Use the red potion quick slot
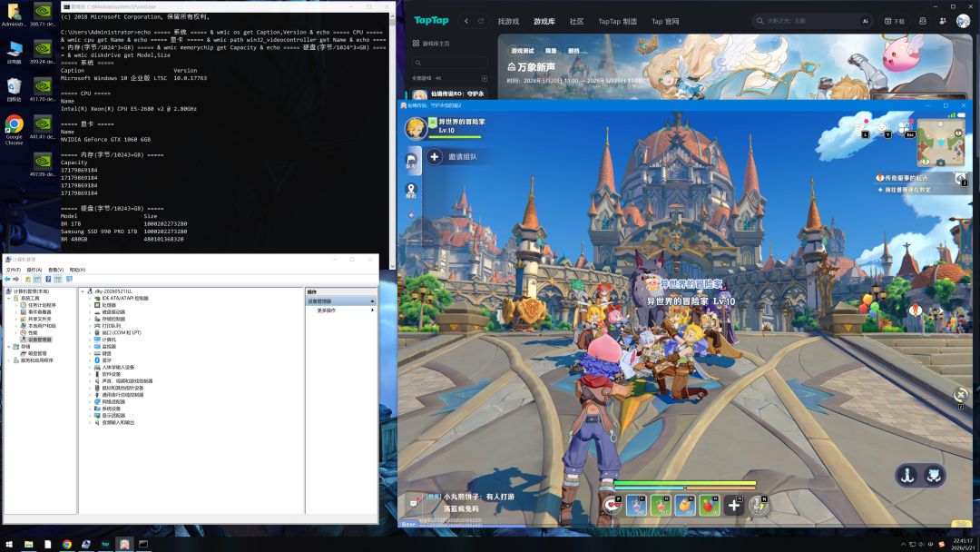The width and height of the screenshot is (980, 552). 661,505
